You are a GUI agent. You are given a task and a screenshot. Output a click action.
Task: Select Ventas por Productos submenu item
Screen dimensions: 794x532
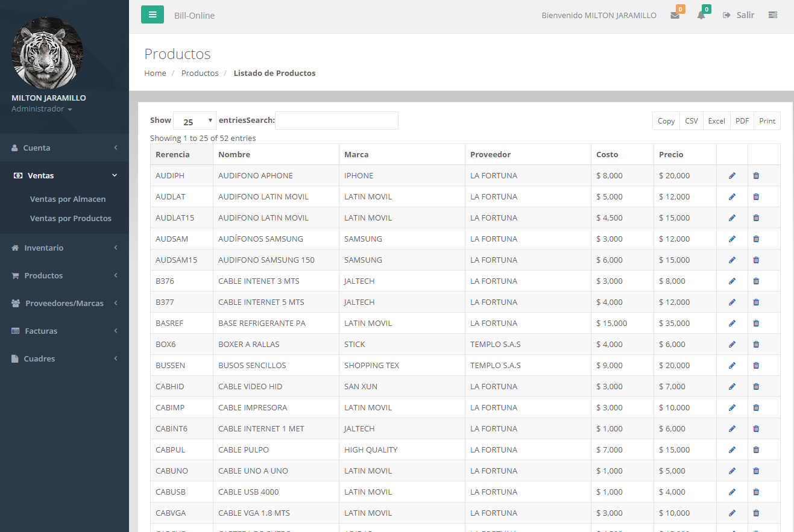71,218
